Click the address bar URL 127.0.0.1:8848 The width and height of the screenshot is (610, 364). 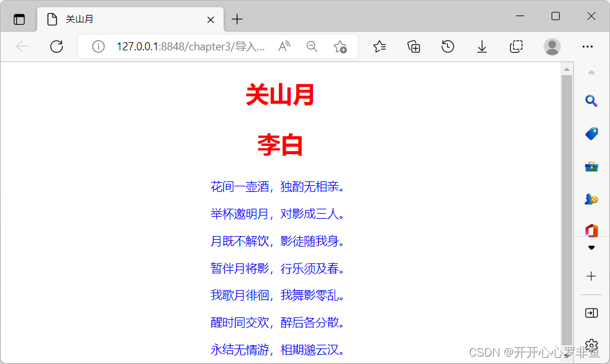pos(191,47)
